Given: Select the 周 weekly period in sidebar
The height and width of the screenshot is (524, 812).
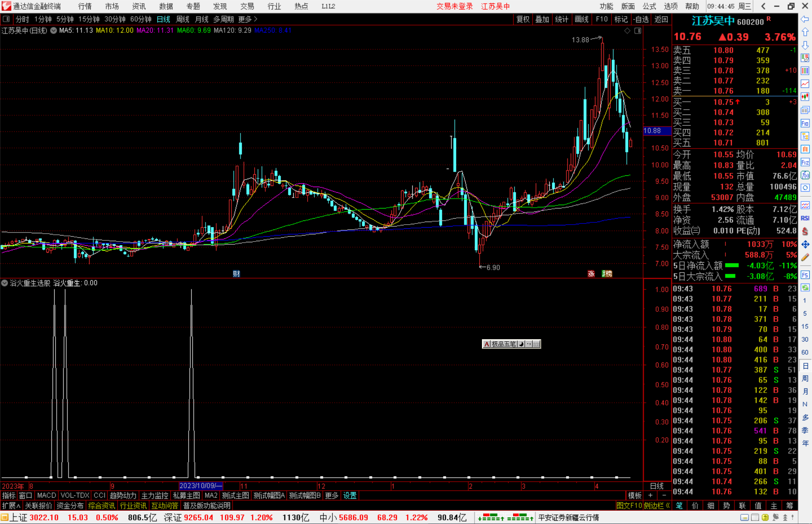Looking at the screenshot, I should click(805, 379).
